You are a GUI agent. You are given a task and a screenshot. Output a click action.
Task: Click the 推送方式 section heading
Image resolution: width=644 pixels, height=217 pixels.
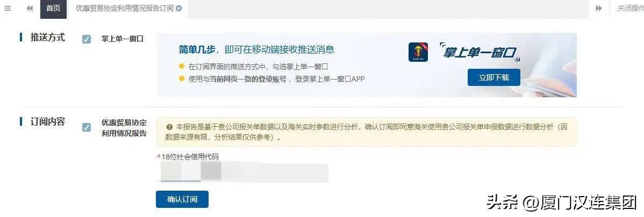48,38
